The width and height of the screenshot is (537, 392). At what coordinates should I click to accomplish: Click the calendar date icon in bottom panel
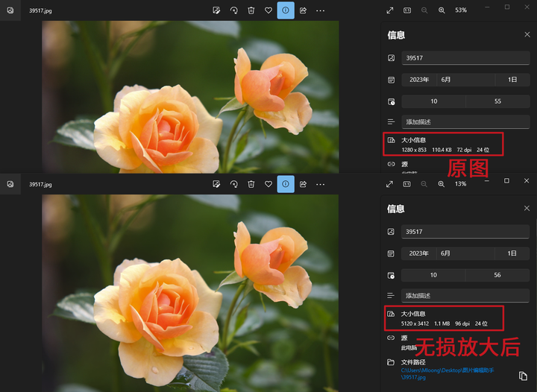[x=391, y=253]
